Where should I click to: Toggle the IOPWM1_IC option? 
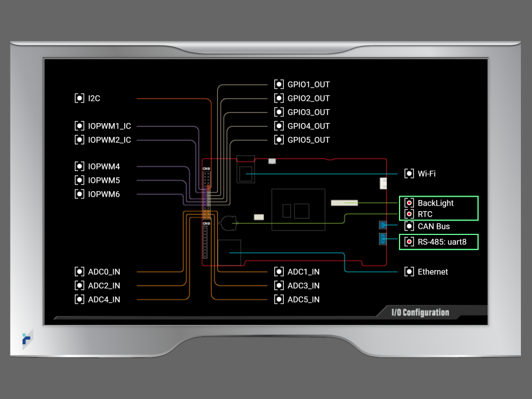click(79, 126)
